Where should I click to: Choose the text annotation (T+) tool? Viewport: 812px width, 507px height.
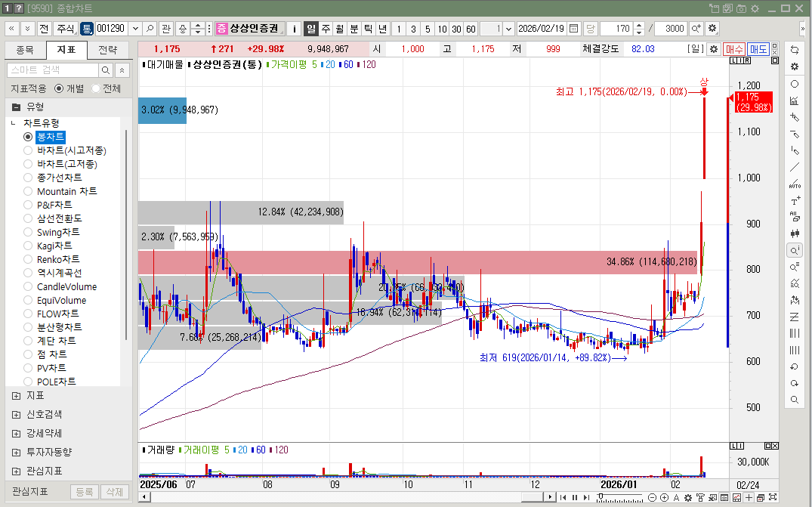[795, 200]
